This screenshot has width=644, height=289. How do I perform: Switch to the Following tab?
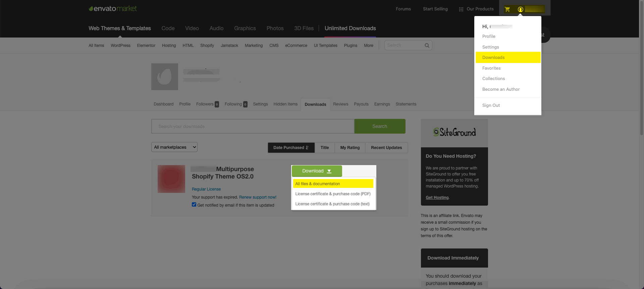[236, 104]
